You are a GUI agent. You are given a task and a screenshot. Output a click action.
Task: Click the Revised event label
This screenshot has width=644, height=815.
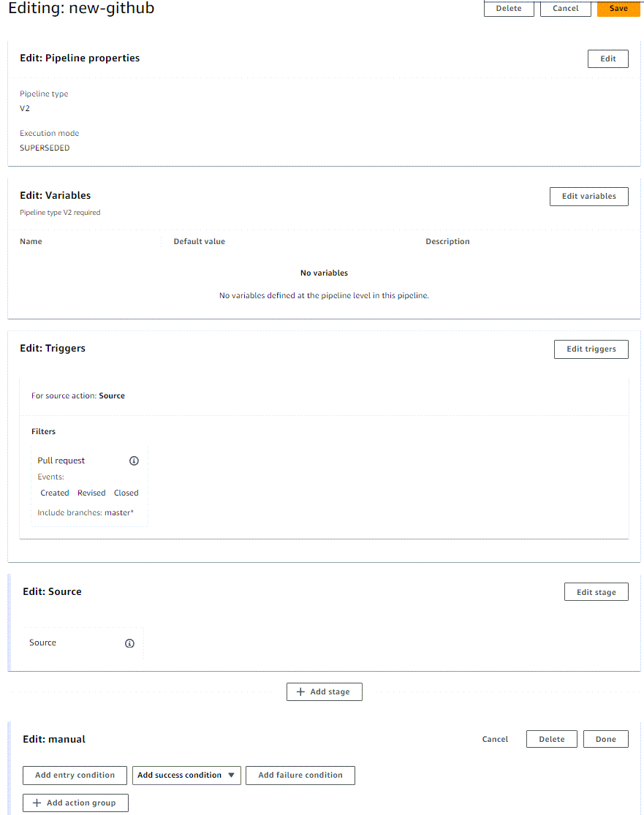(91, 493)
